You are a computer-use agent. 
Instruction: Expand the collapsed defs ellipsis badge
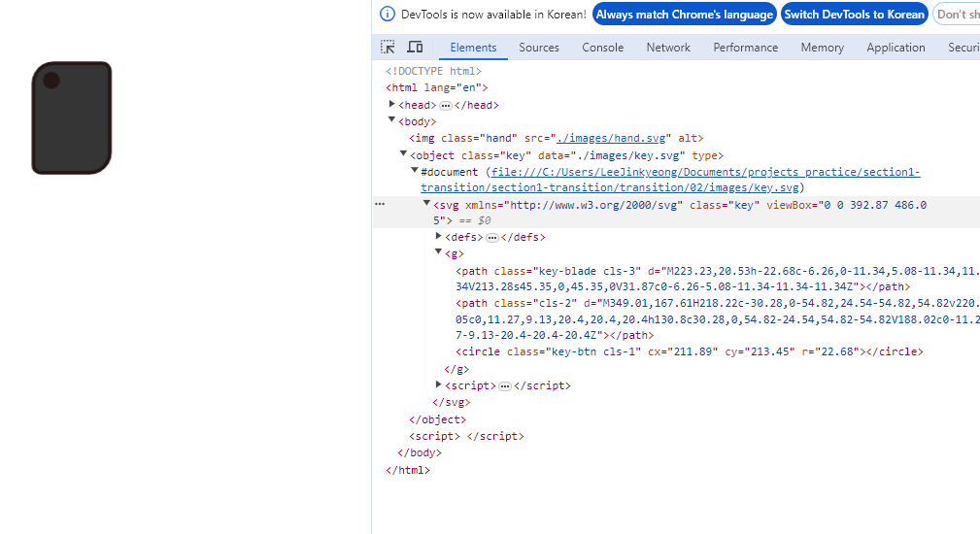(491, 238)
